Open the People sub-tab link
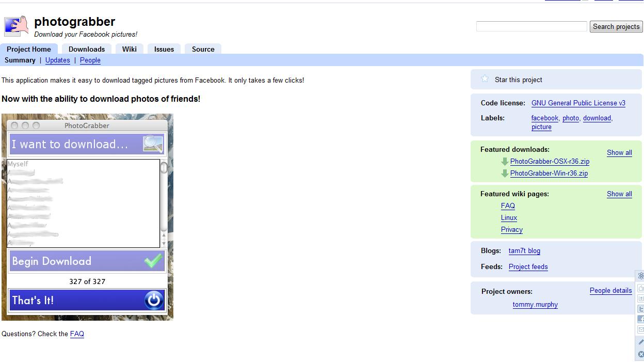The height and width of the screenshot is (362, 644). [90, 60]
